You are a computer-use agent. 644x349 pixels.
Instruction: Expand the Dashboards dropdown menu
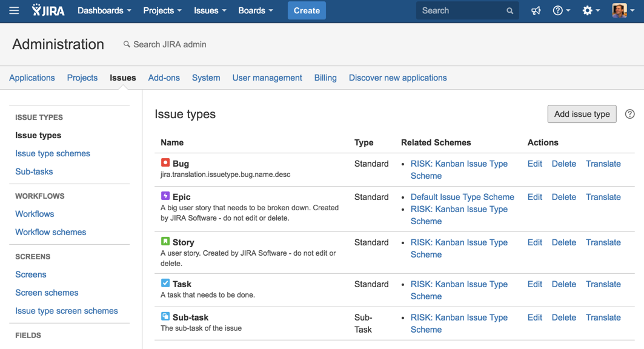pos(104,11)
